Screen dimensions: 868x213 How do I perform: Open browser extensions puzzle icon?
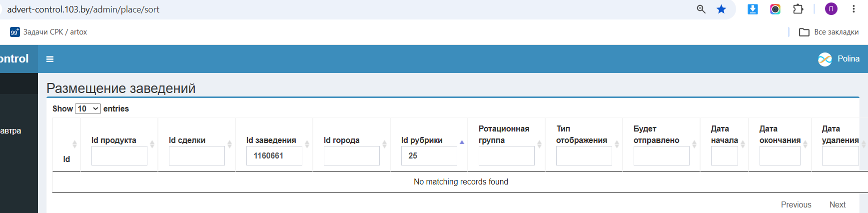coord(798,9)
